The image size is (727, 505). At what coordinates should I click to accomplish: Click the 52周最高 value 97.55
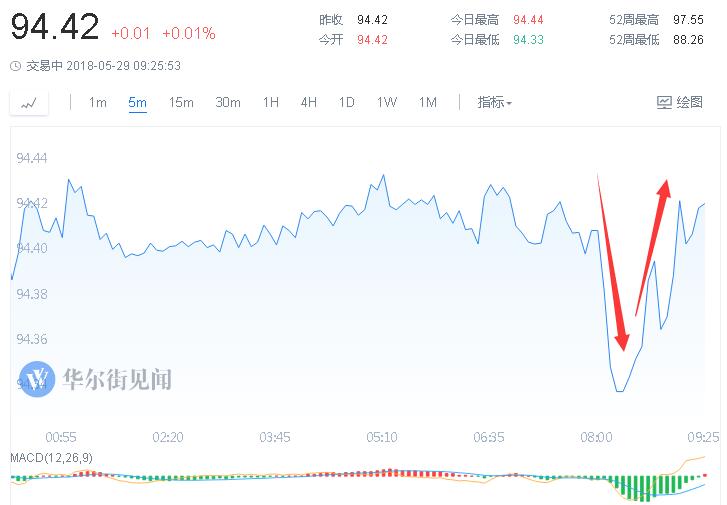[x=687, y=20]
